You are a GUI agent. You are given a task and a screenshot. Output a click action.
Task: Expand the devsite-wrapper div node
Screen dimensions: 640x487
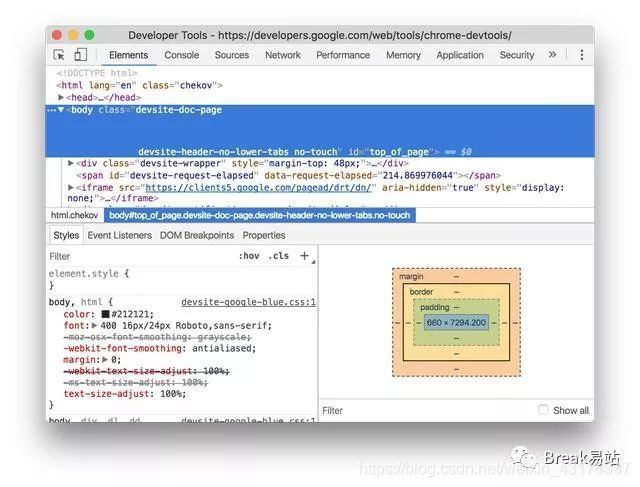(x=71, y=163)
